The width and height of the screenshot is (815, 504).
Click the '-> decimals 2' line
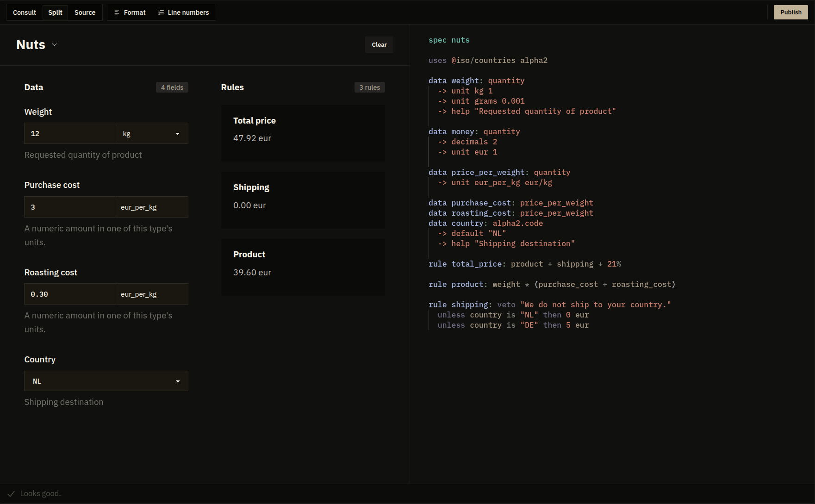(x=467, y=142)
